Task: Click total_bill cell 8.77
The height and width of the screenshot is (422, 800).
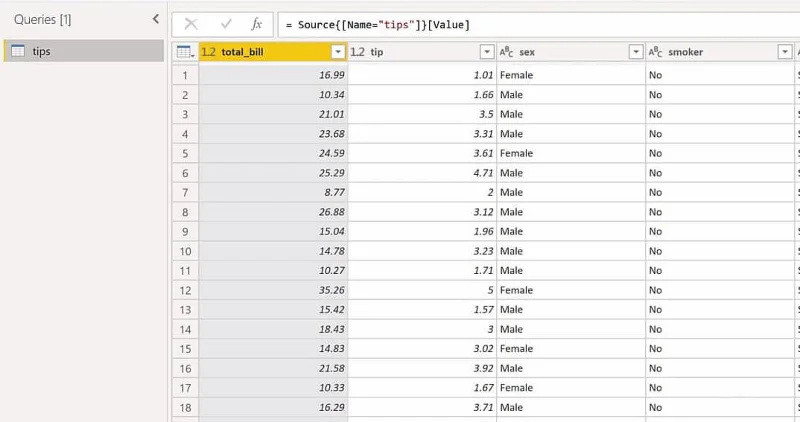Action: coord(273,192)
